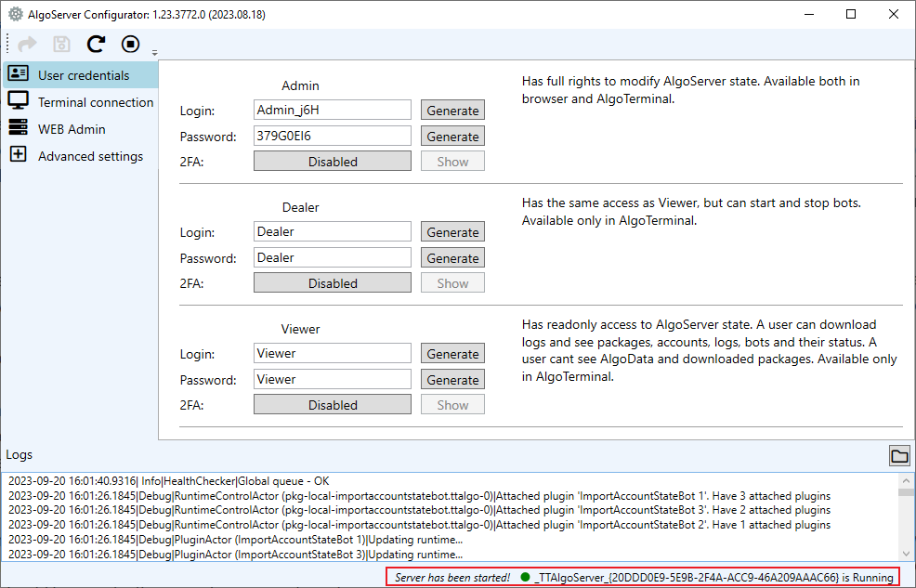
Task: Select log line with 'Have 2 attached plugins'
Action: (x=419, y=510)
